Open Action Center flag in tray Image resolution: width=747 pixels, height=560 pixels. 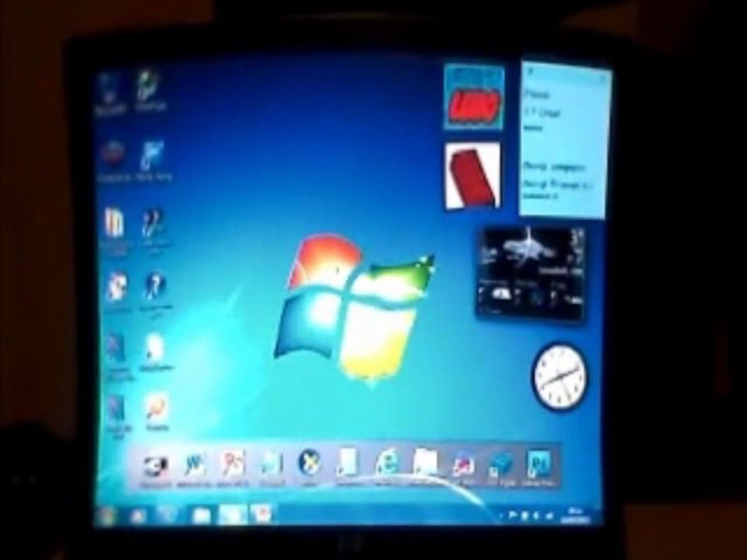[513, 515]
